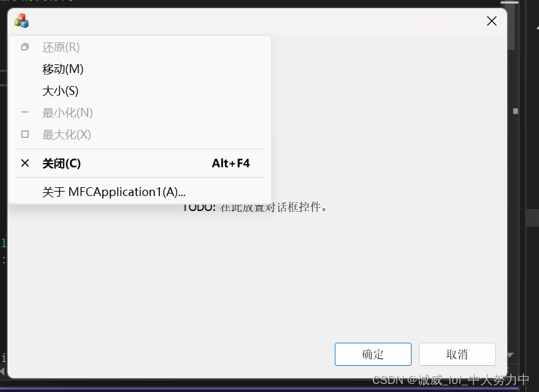
Task: Click the scroll-down arrow of editor scrollbar
Action: (x=510, y=355)
